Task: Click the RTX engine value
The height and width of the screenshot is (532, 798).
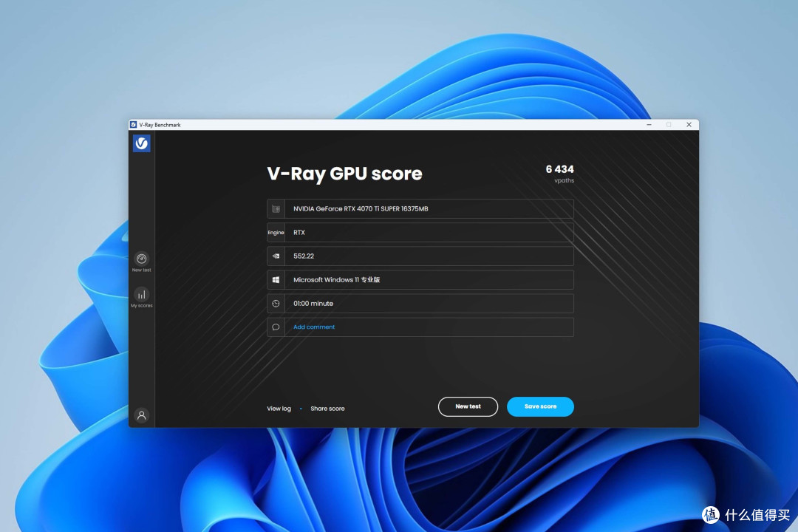Action: [x=299, y=233]
